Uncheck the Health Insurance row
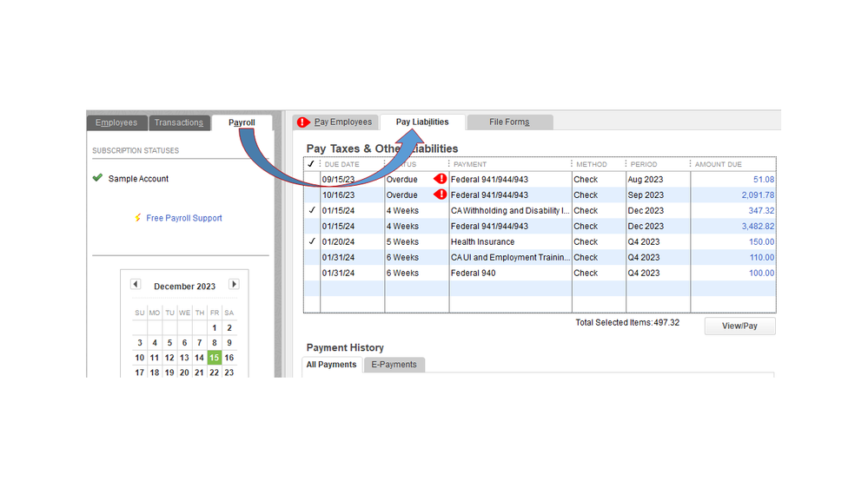 tap(312, 241)
